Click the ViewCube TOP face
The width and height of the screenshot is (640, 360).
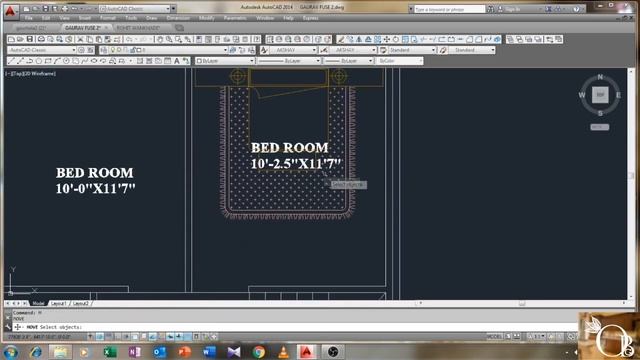coord(600,95)
